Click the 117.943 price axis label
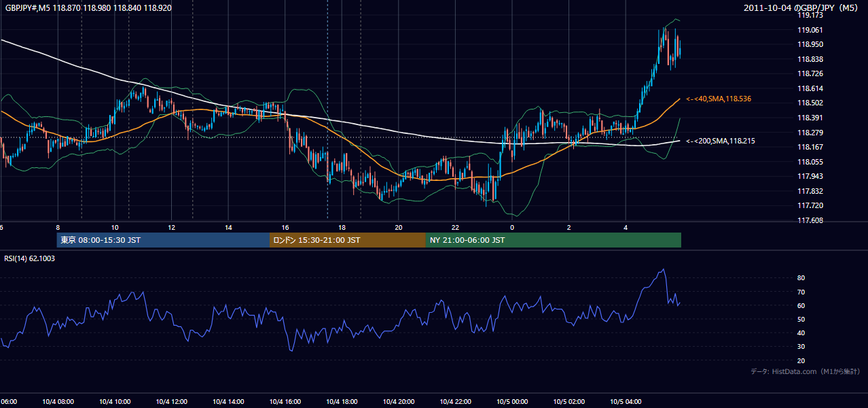This screenshot has height=408, width=868. (810, 176)
